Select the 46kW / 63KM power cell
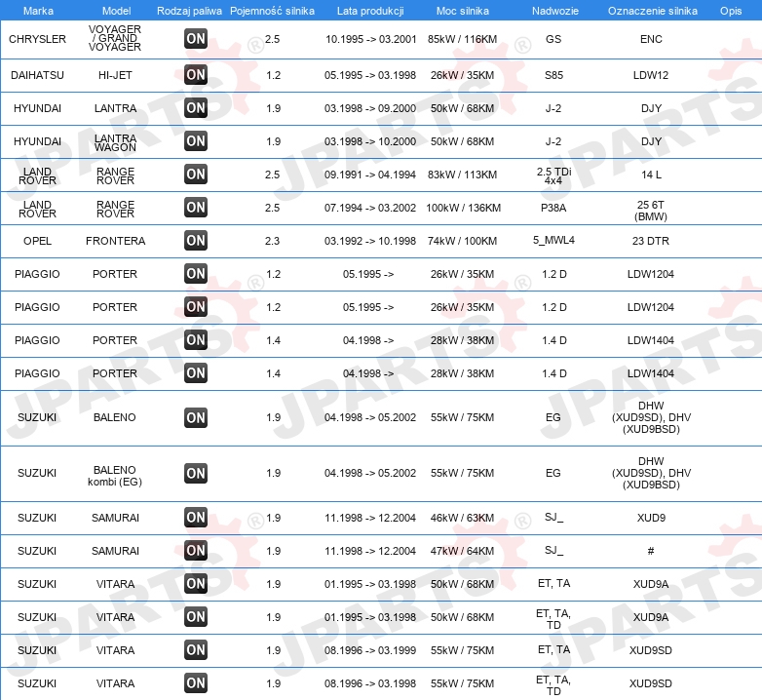Viewport: 762px width, 700px height. coord(462,519)
